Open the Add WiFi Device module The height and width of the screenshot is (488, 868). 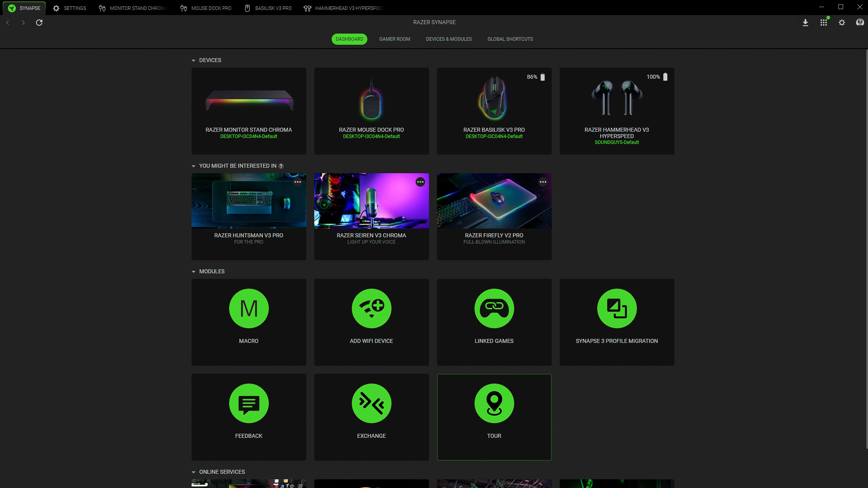click(371, 322)
